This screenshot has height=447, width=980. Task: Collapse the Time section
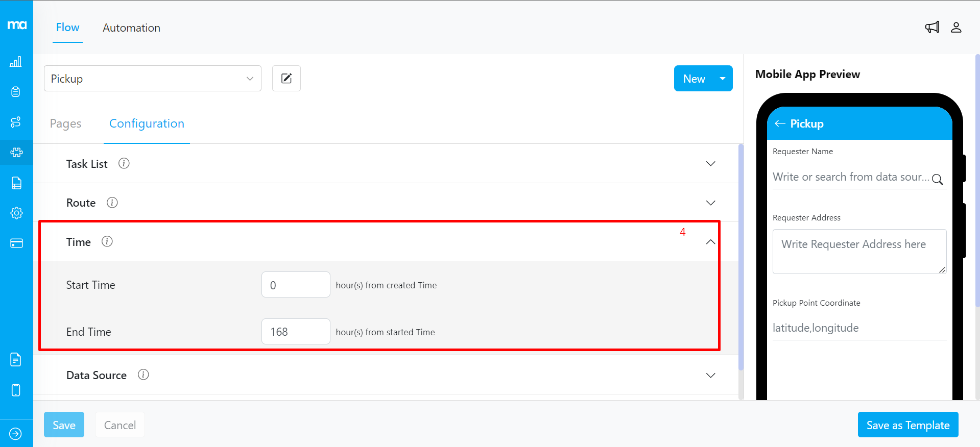[x=710, y=242]
